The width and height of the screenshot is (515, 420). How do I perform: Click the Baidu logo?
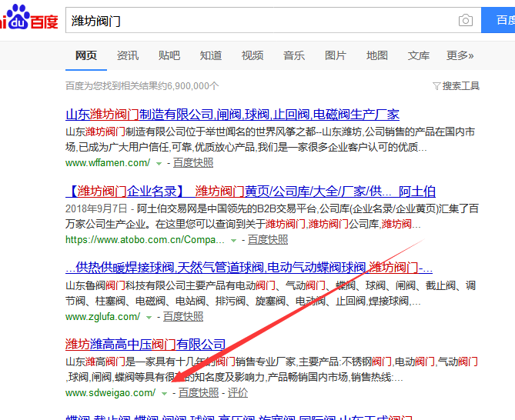tap(29, 17)
